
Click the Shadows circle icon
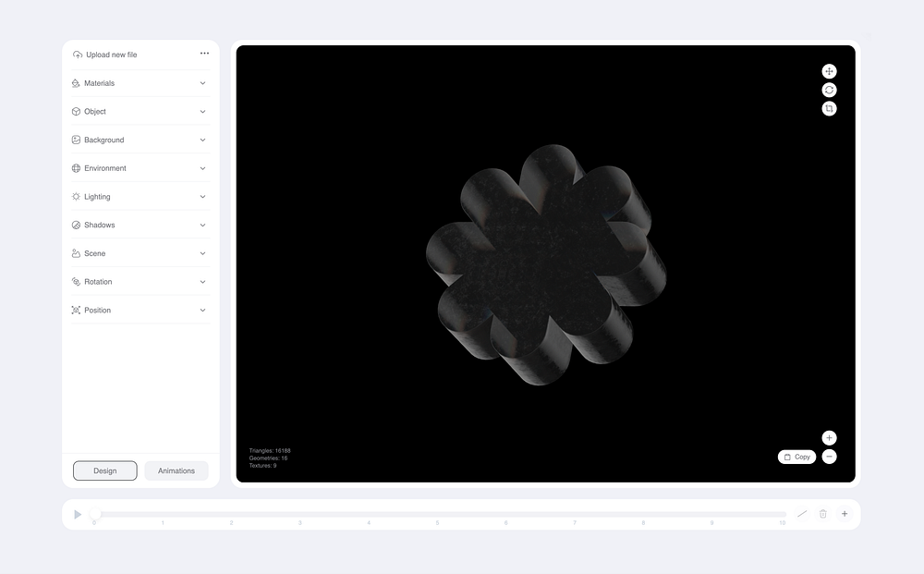[x=76, y=226]
